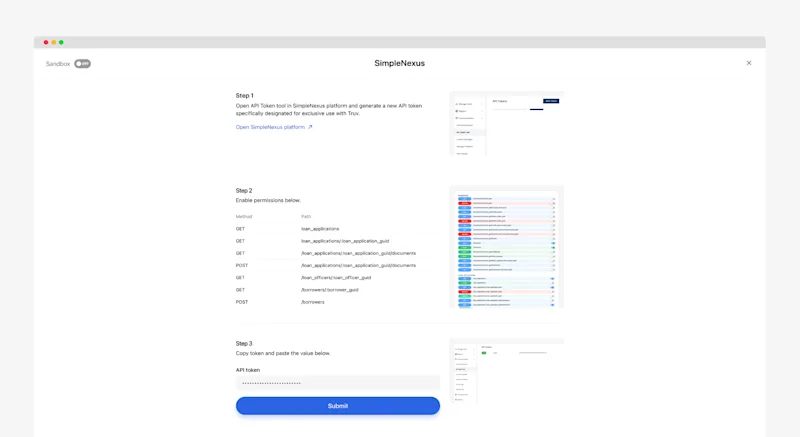Select the 'Step 1' heading

point(244,95)
